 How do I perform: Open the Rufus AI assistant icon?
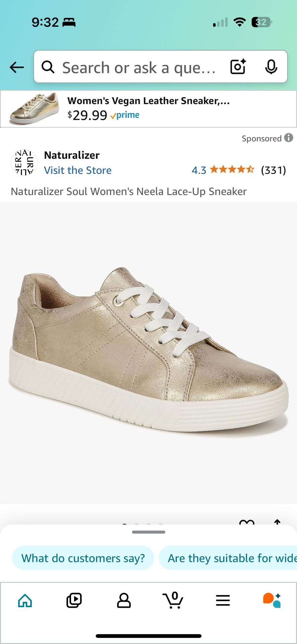272,600
